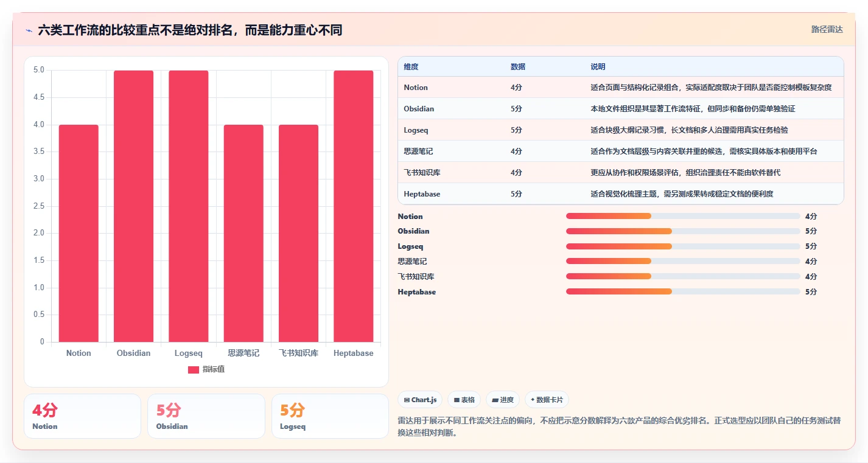Click the Obsidian x-axis label under the chart

(x=133, y=353)
